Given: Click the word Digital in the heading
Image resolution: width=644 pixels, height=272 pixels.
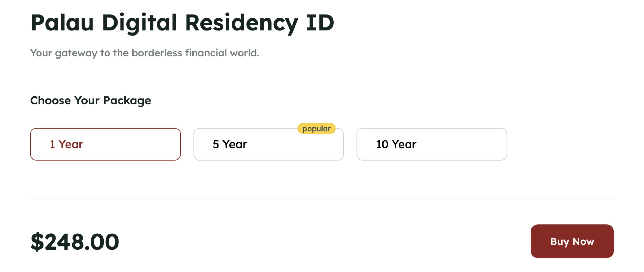Looking at the screenshot, I should pos(139,23).
